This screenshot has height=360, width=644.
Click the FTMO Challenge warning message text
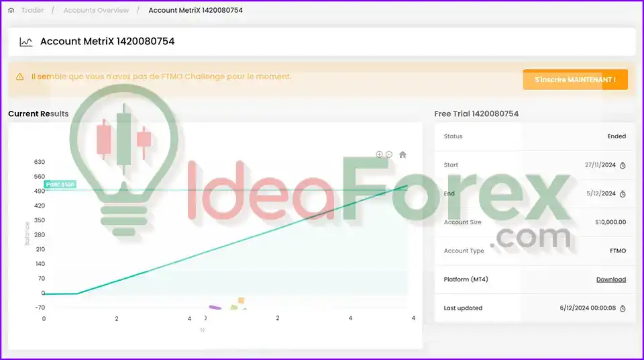coord(162,77)
